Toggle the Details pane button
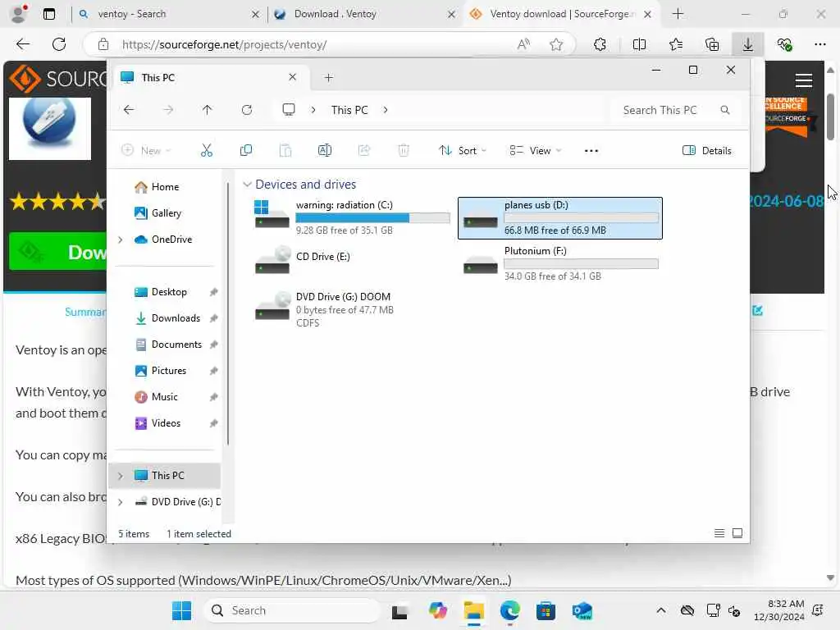 click(706, 151)
